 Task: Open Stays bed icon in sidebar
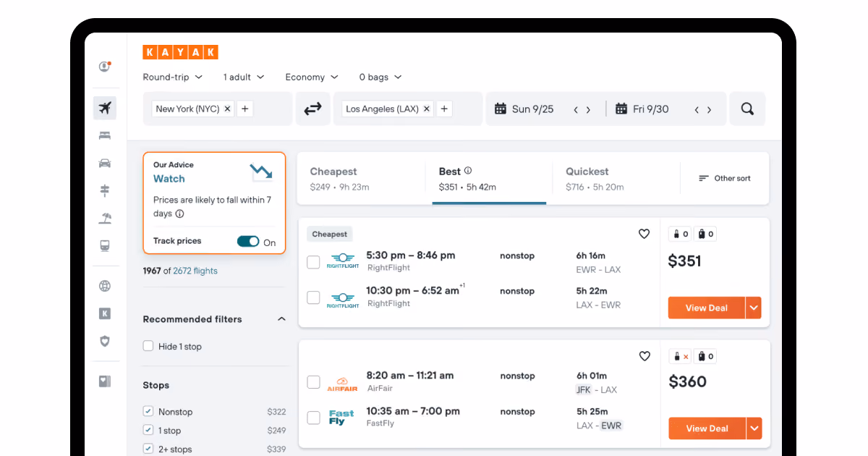(105, 135)
